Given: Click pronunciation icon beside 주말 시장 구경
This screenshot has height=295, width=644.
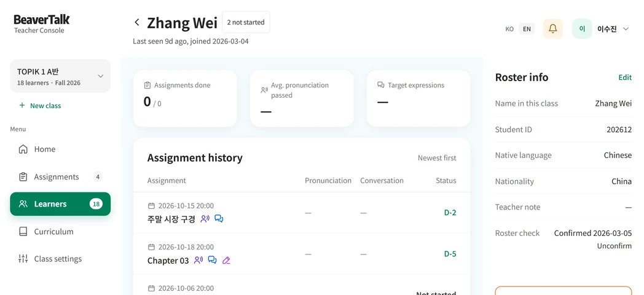Looking at the screenshot, I should [205, 219].
